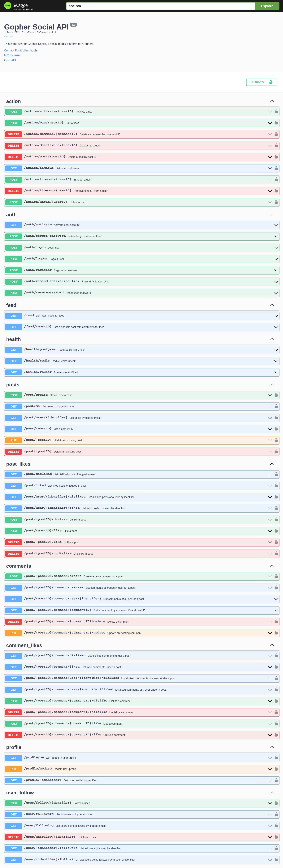The height and width of the screenshot is (868, 283).
Task: Collapse the comments section
Action: pyautogui.click(x=272, y=566)
